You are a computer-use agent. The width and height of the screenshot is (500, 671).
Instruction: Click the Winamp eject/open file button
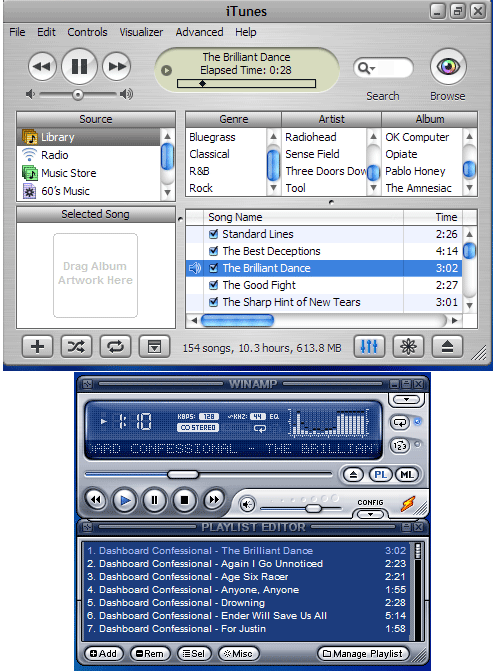point(354,475)
